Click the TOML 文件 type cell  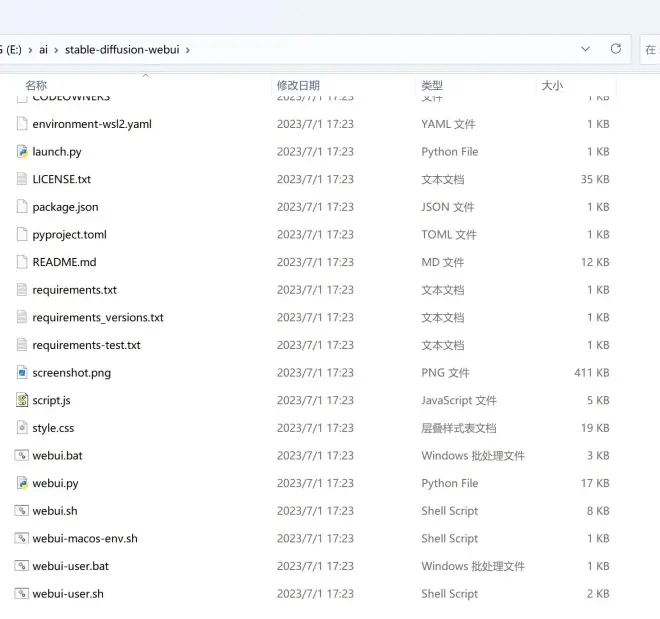coord(449,234)
